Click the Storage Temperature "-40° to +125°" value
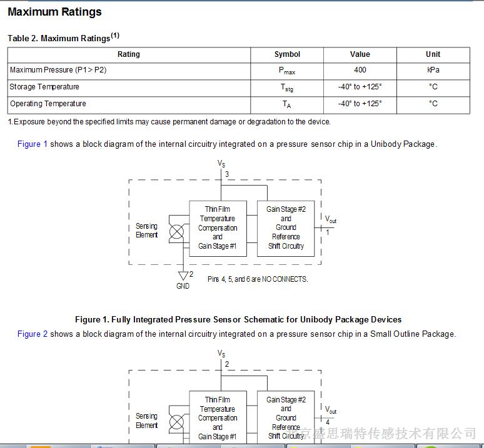The image size is (484, 448). pos(360,87)
